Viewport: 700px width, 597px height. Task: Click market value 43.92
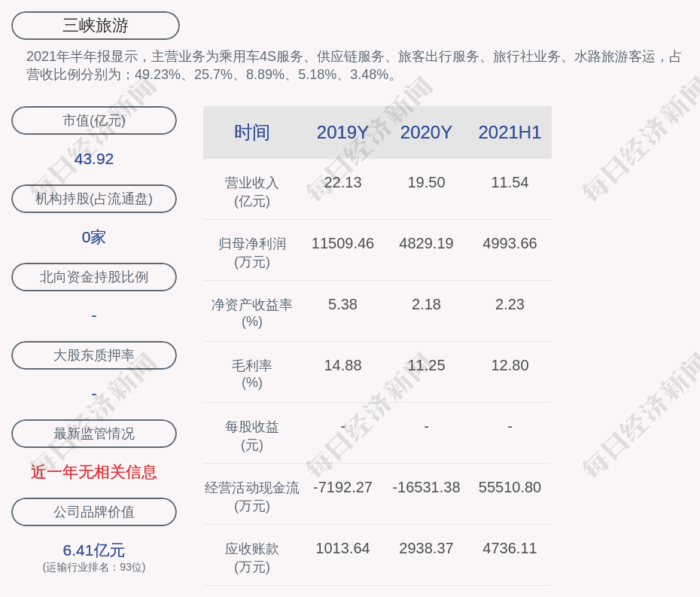pos(94,159)
